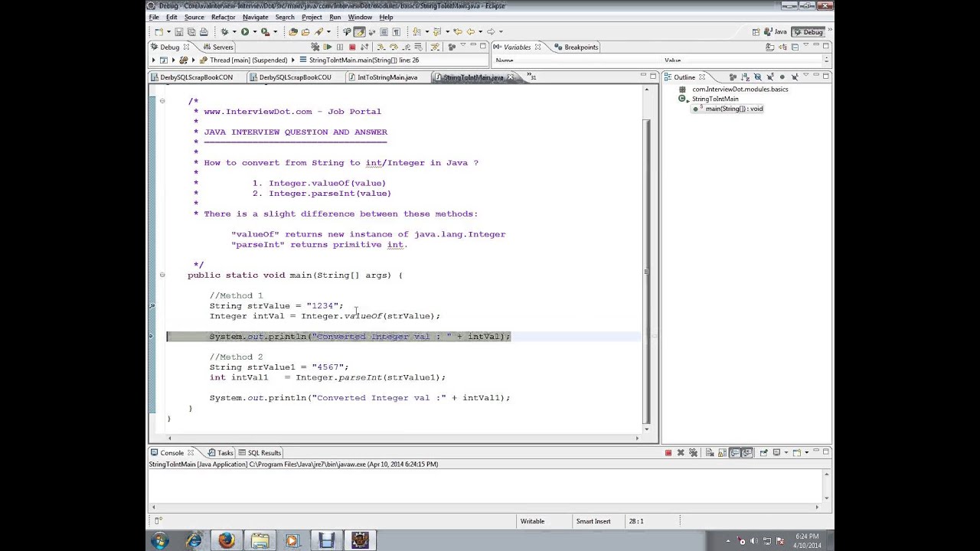Click the Disconnect icon in the Debug view
The height and width of the screenshot is (551, 980).
364,47
